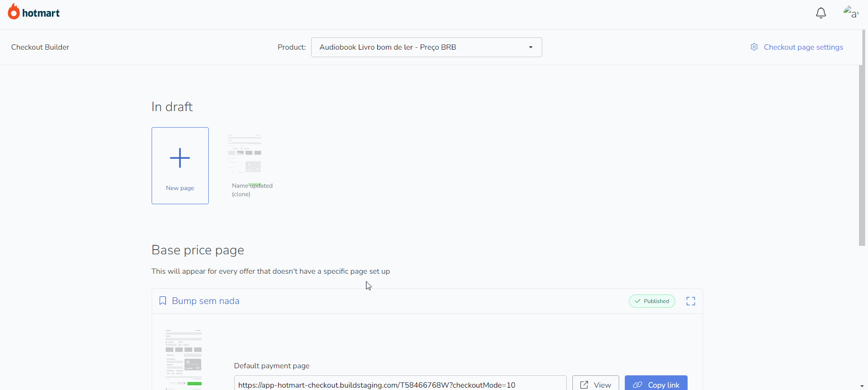This screenshot has width=868, height=390.
Task: Expand the Product dropdown
Action: click(x=426, y=47)
